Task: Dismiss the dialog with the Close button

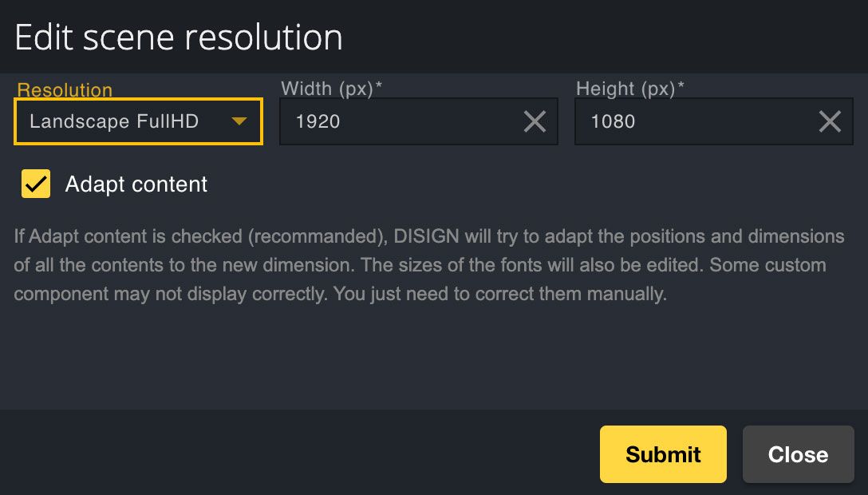Action: 798,454
